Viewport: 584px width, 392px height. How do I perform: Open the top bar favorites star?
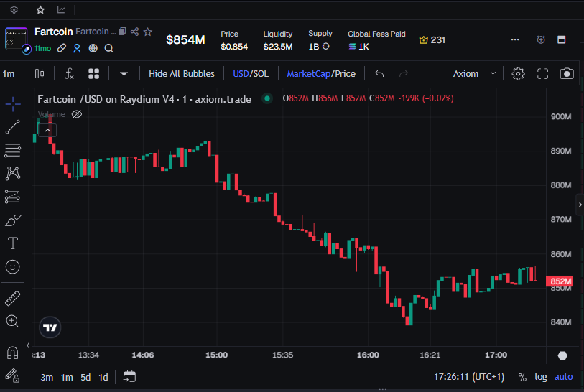pyautogui.click(x=40, y=9)
